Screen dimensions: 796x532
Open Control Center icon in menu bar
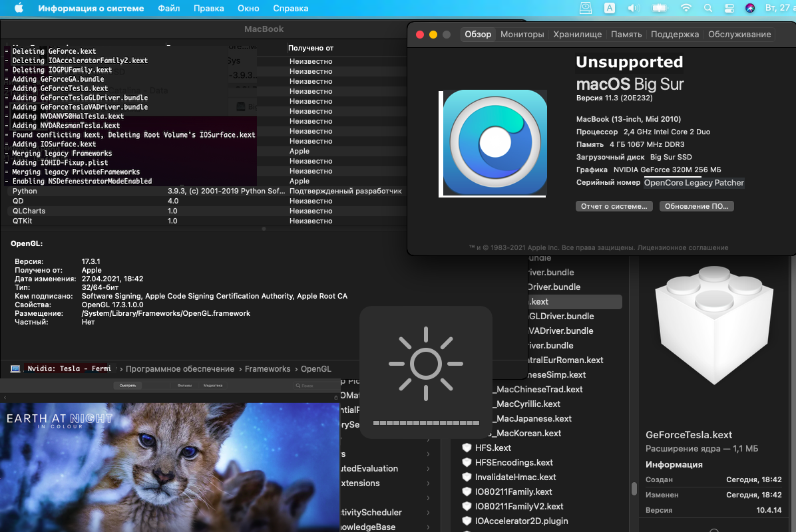coord(729,8)
